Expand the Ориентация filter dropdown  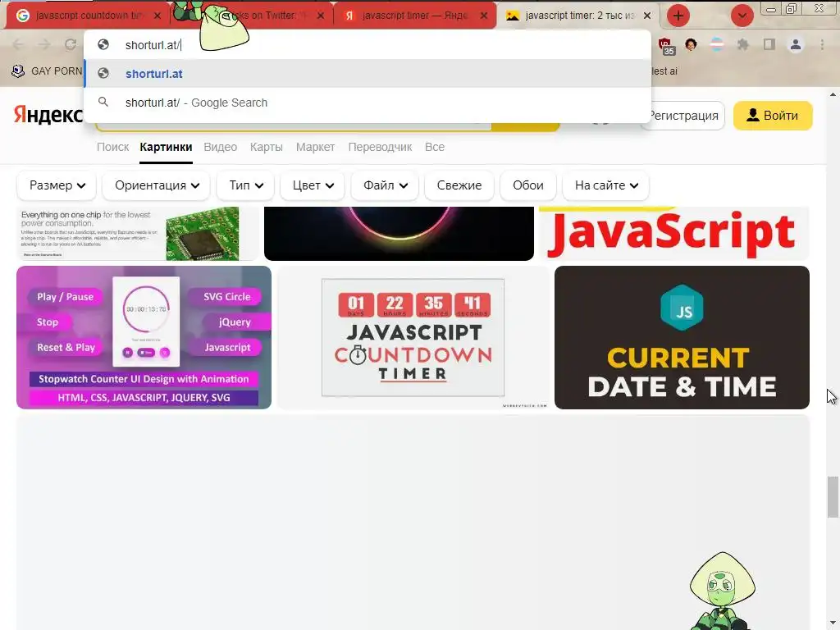157,185
